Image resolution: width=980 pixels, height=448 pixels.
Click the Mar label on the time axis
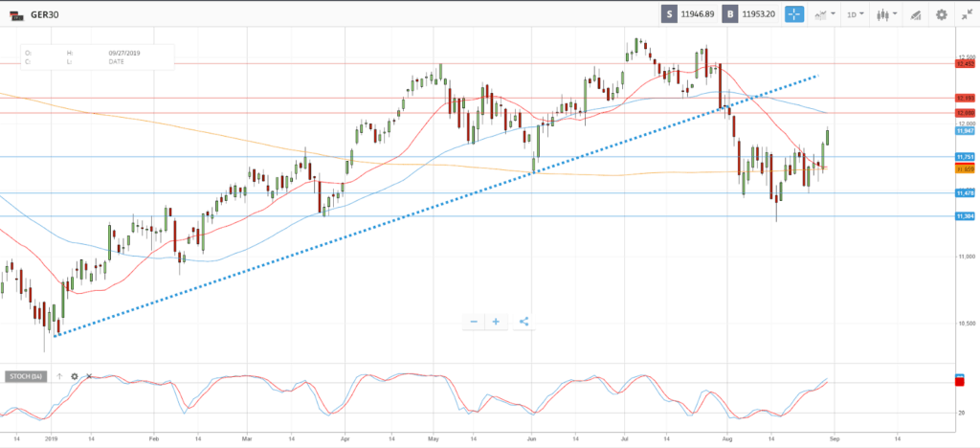pyautogui.click(x=247, y=438)
